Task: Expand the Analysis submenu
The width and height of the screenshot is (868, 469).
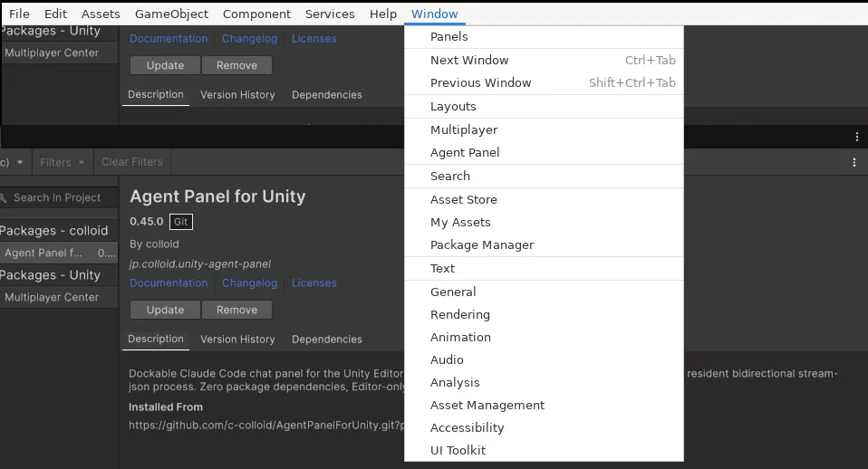Action: click(544, 382)
